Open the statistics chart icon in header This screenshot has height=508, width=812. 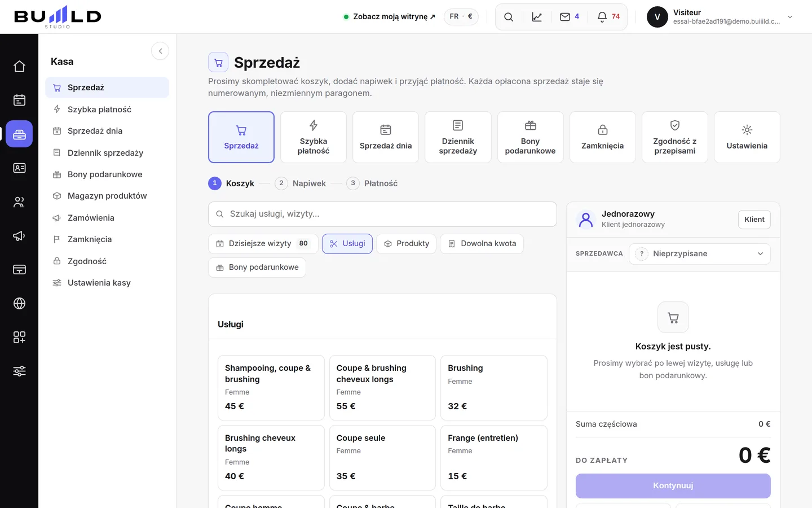(x=537, y=17)
